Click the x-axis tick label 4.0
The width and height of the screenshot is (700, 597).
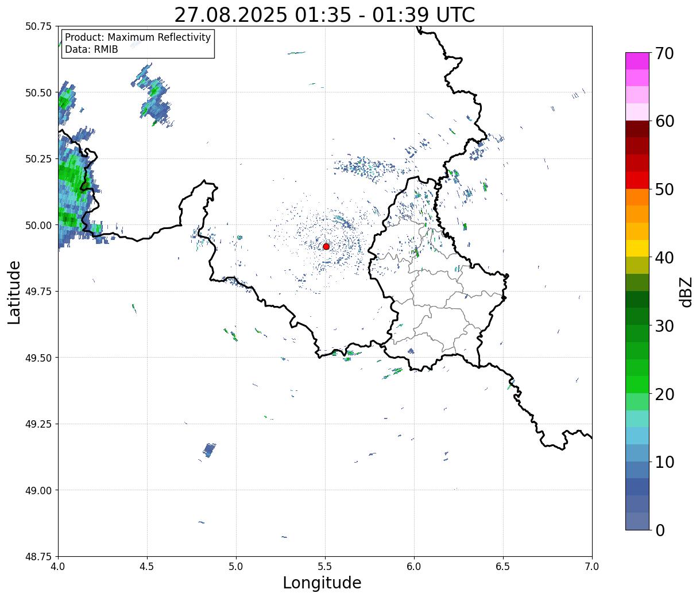coord(58,566)
